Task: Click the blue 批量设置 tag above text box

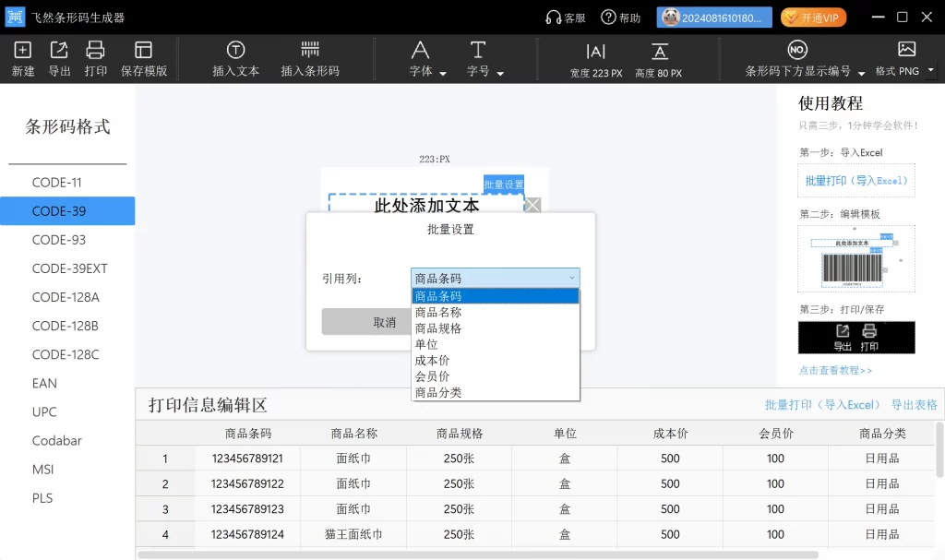Action: 504,184
